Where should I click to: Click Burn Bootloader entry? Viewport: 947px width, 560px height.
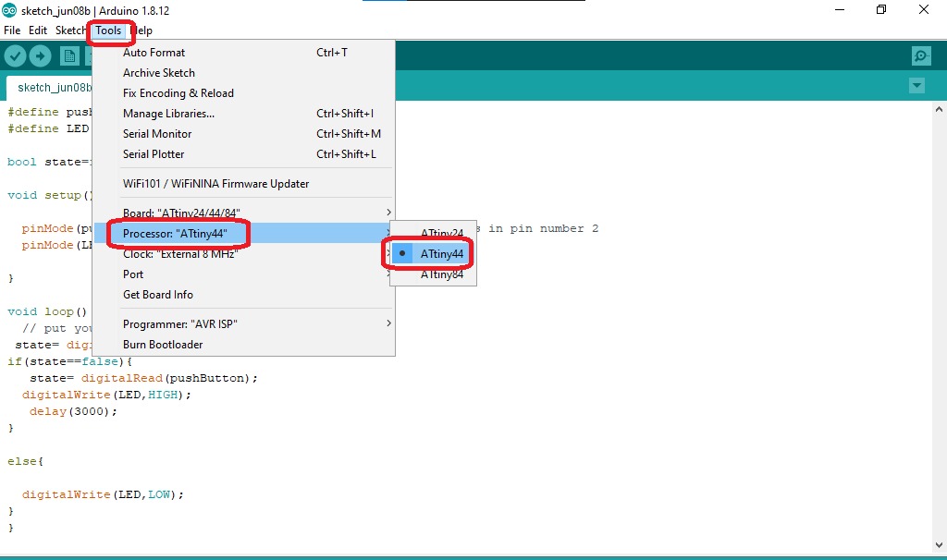click(x=243, y=345)
